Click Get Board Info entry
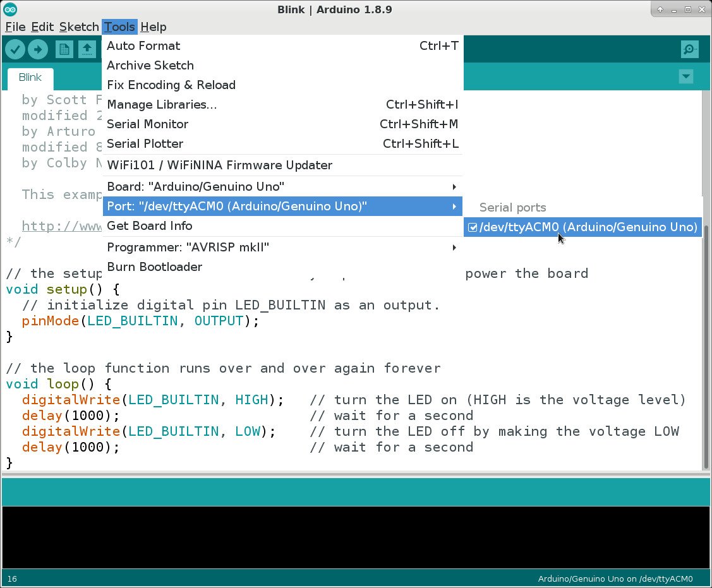Screen dimensions: 712x588 [282, 225]
